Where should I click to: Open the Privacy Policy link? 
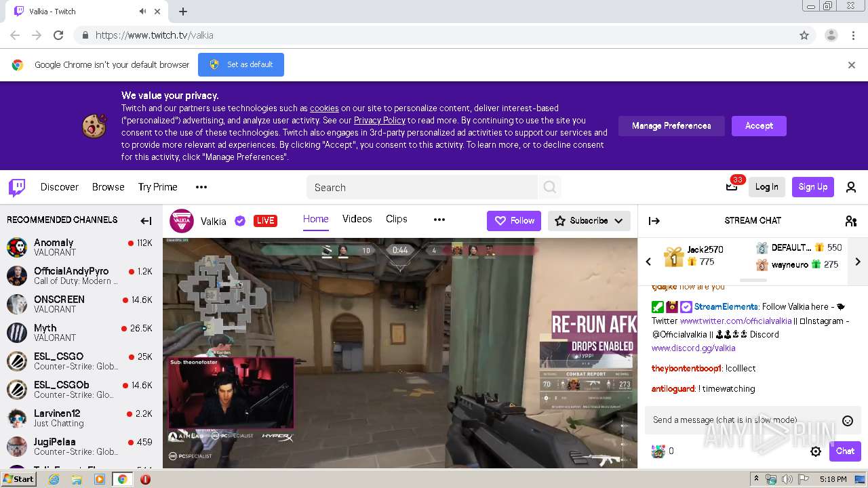tap(380, 120)
